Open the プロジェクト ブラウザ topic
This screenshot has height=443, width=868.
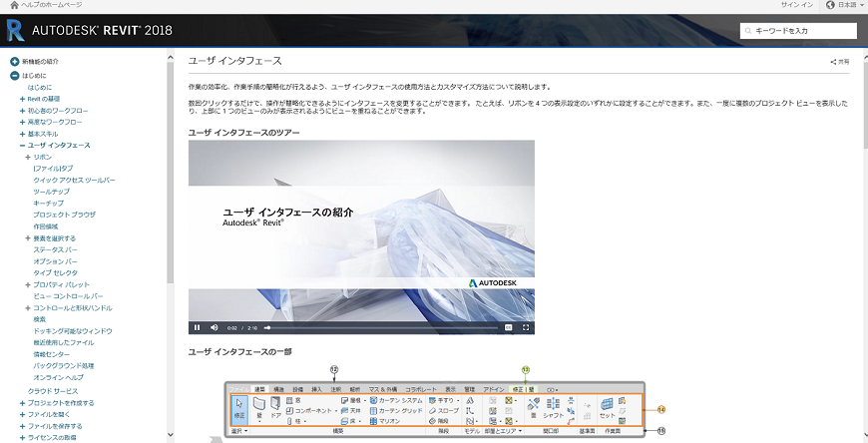64,215
